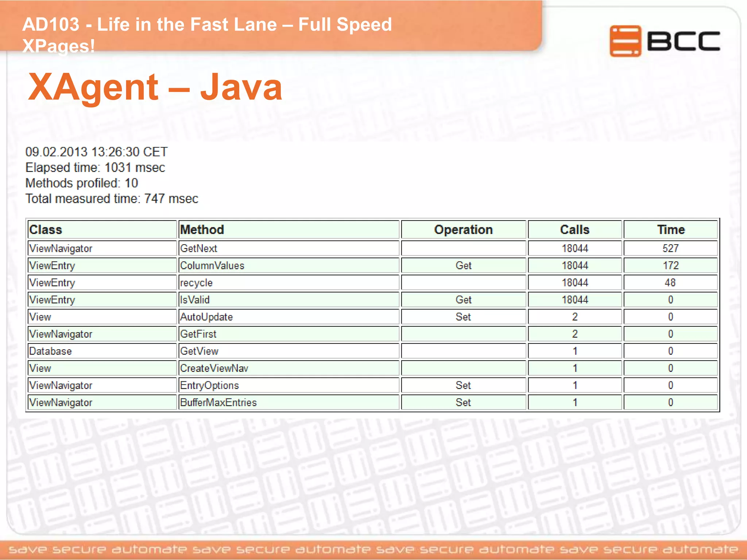This screenshot has height=560, width=747.
Task: Click View class cell in CreateViewNav row
Action: [x=102, y=368]
